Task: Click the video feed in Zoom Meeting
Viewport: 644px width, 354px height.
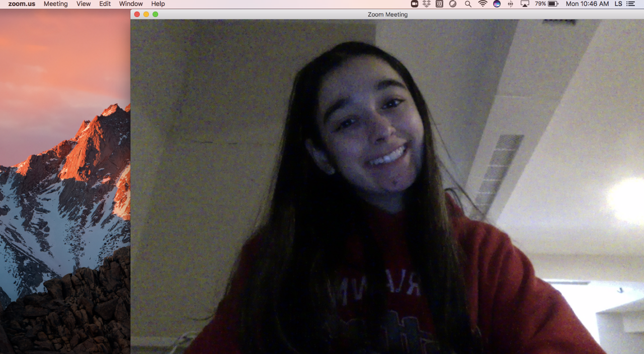Action: tap(387, 186)
